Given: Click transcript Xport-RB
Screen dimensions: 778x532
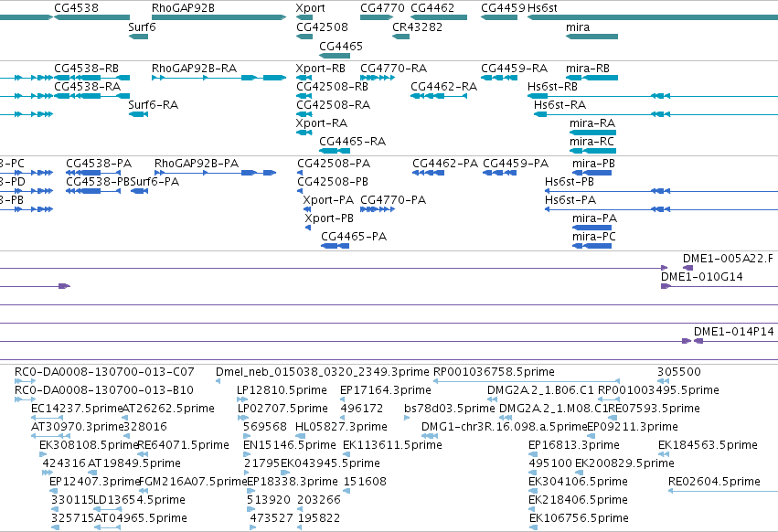Looking at the screenshot, I should coord(321,69).
